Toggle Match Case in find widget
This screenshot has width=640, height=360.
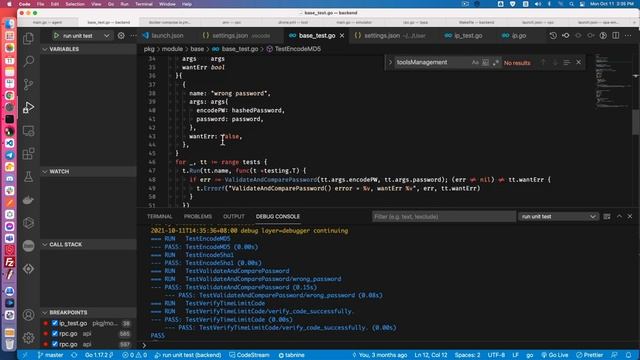pyautogui.click(x=475, y=62)
